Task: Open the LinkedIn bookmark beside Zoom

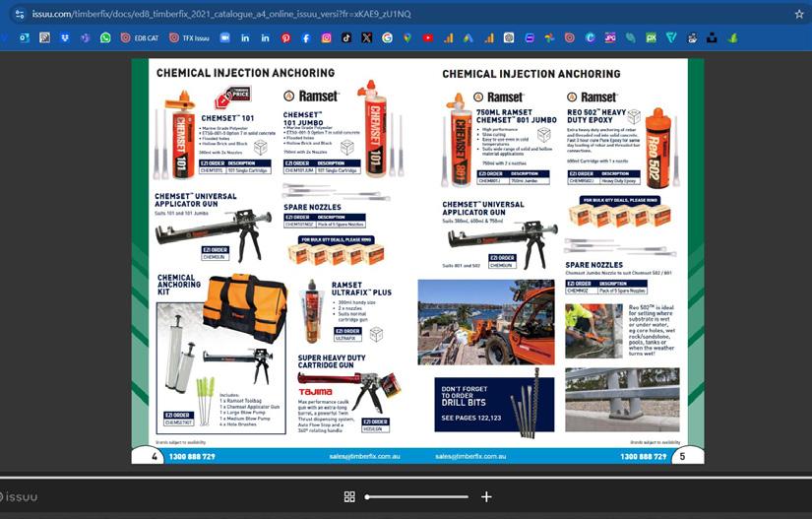Action: click(245, 37)
